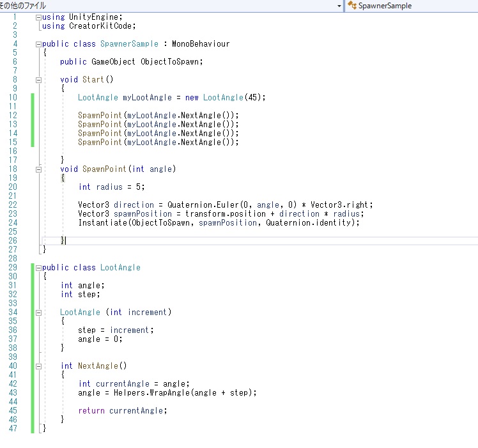This screenshot has height=448, width=478.
Task: Click 'CreatorKitCode' in using statement
Action: pyautogui.click(x=100, y=26)
